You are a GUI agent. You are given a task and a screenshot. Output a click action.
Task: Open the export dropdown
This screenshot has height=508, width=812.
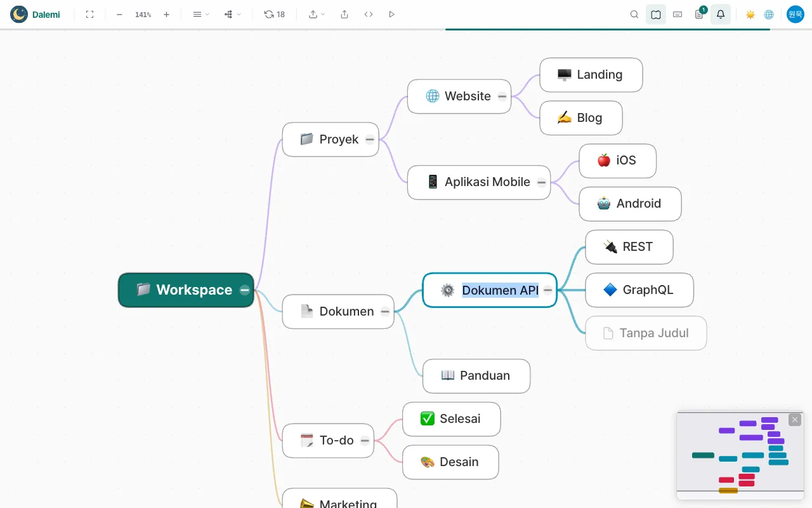pos(317,14)
